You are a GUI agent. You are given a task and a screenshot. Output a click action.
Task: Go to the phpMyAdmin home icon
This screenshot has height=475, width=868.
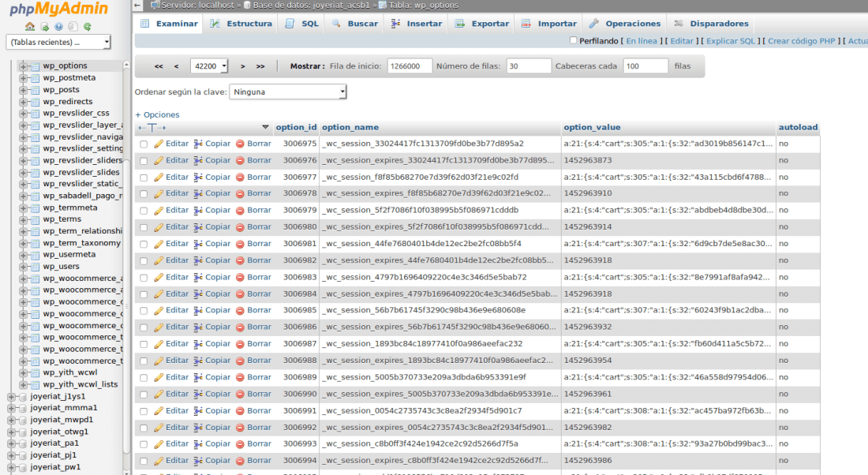(x=30, y=27)
